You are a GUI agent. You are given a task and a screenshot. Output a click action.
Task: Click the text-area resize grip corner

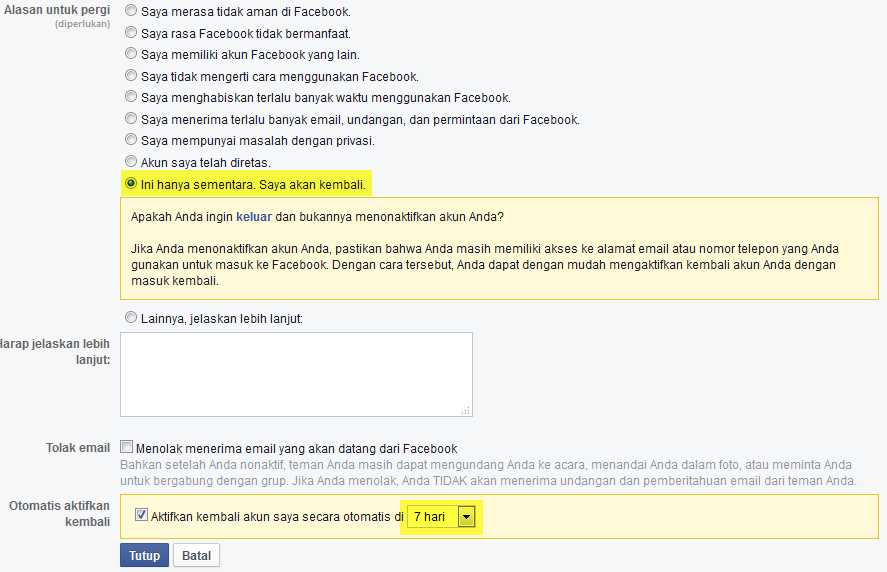point(466,411)
